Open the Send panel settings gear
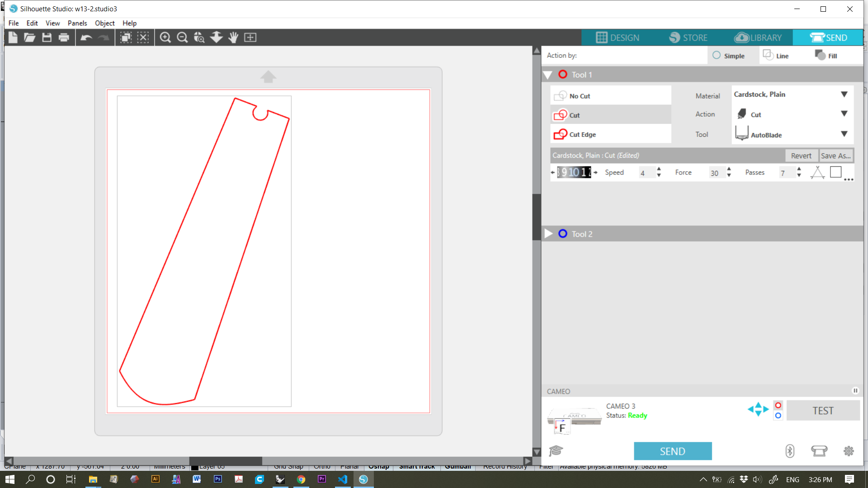 click(x=849, y=450)
